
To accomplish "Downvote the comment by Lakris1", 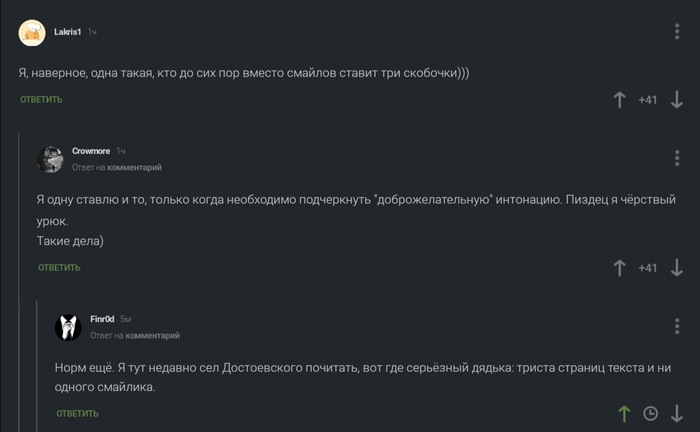I will [x=677, y=100].
